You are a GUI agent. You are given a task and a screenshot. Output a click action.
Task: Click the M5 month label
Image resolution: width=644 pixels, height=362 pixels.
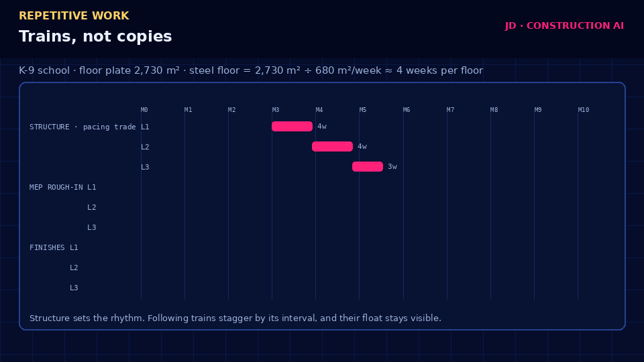click(363, 110)
